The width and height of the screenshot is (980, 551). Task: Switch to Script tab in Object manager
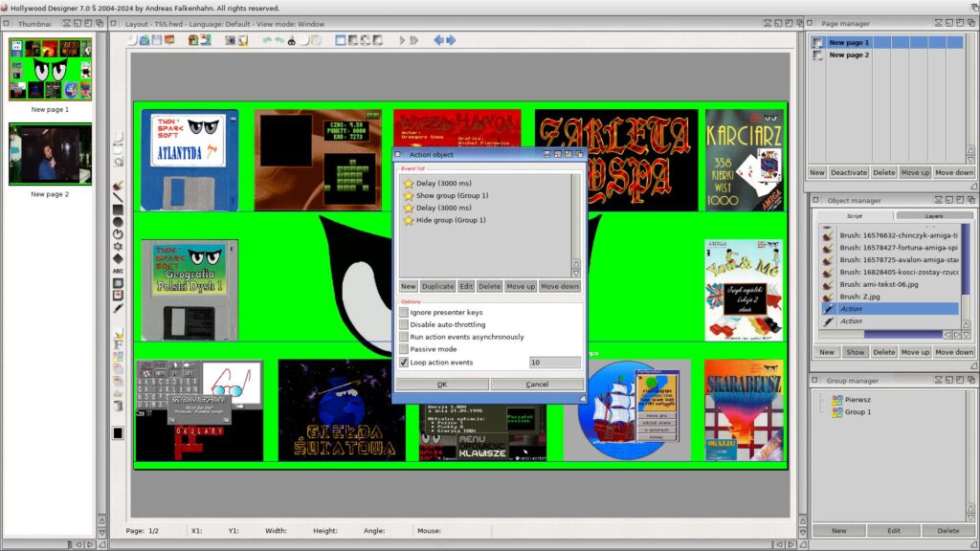click(x=855, y=215)
